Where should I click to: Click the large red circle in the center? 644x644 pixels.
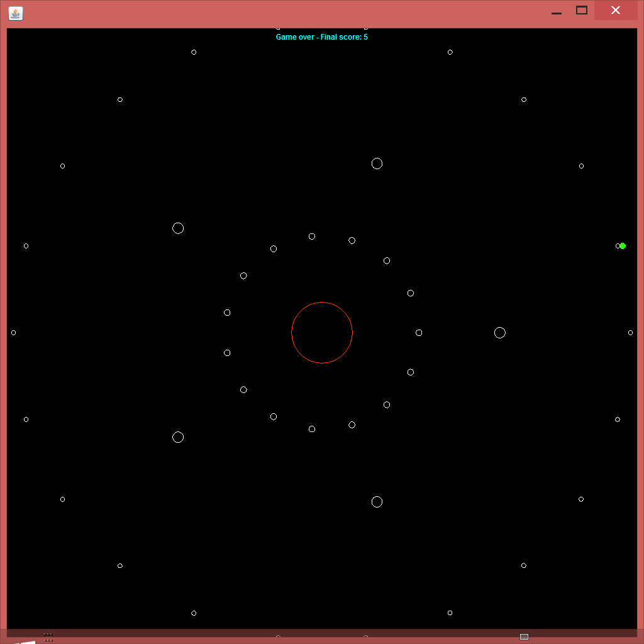(322, 333)
